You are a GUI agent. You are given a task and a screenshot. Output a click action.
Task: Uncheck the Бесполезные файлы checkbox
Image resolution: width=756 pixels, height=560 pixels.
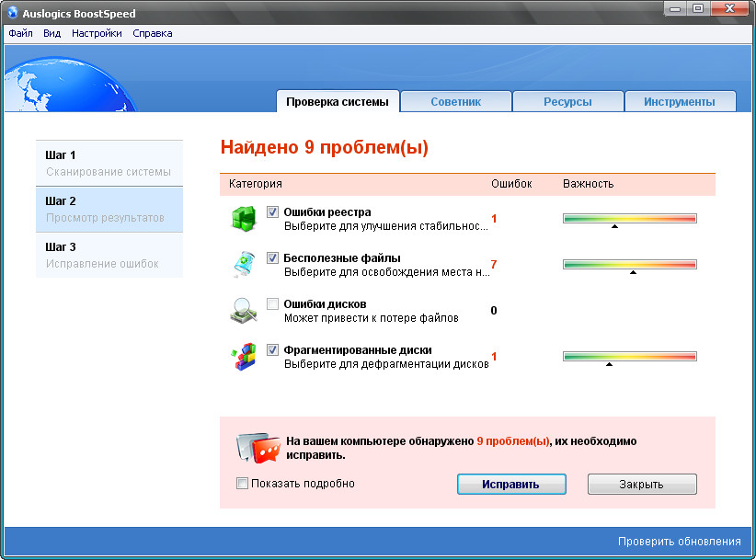coord(272,257)
